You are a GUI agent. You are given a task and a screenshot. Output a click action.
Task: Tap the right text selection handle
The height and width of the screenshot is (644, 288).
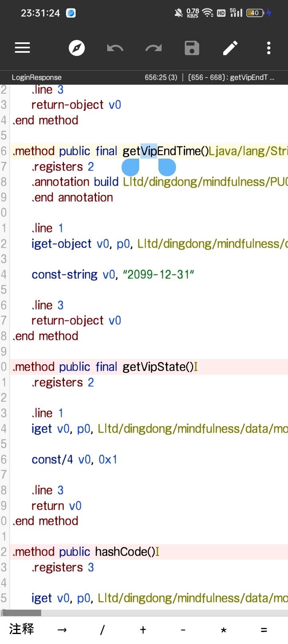click(167, 167)
